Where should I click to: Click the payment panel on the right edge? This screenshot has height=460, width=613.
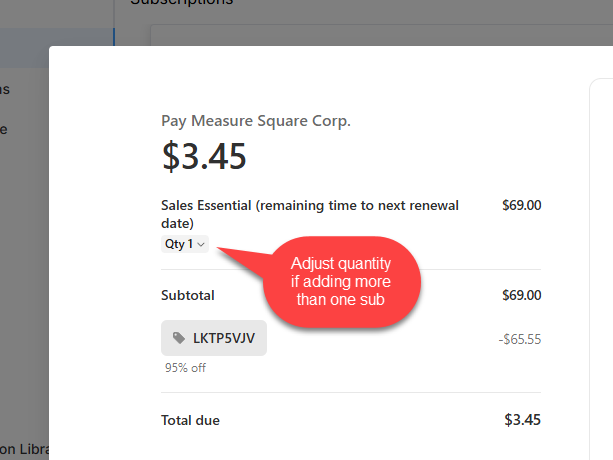(601, 269)
